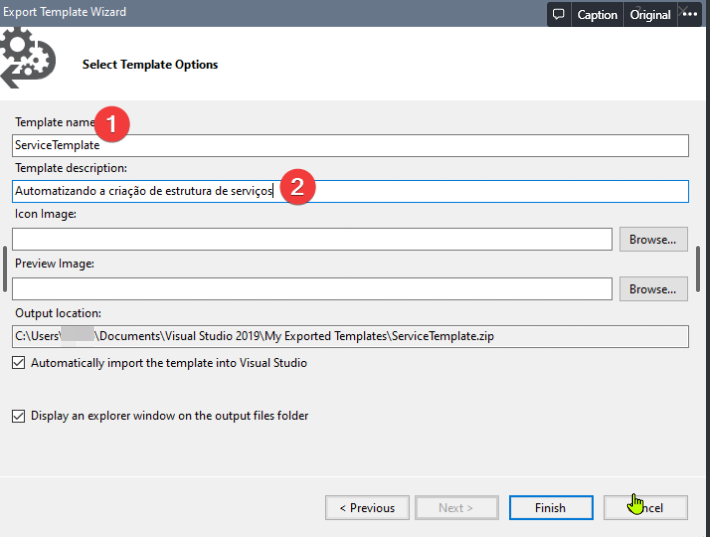Browse for the Preview Image file
This screenshot has width=710, height=537.
tap(653, 289)
